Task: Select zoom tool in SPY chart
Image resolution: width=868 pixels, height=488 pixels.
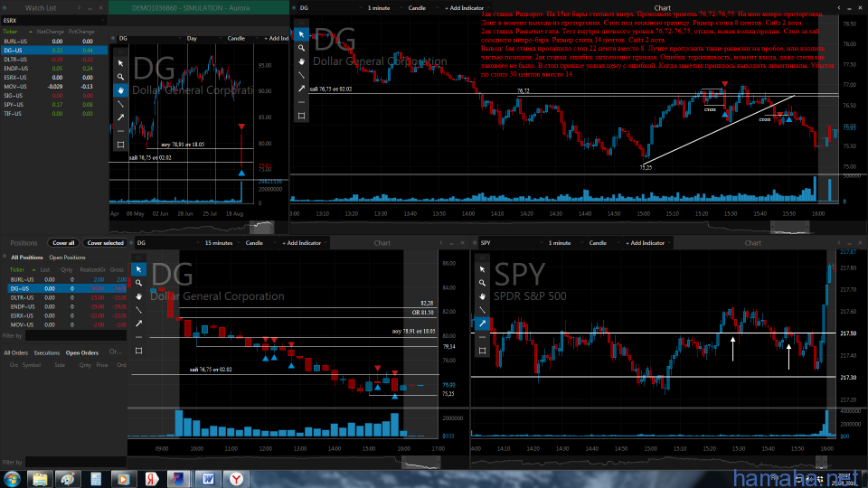Action: pyautogui.click(x=482, y=283)
